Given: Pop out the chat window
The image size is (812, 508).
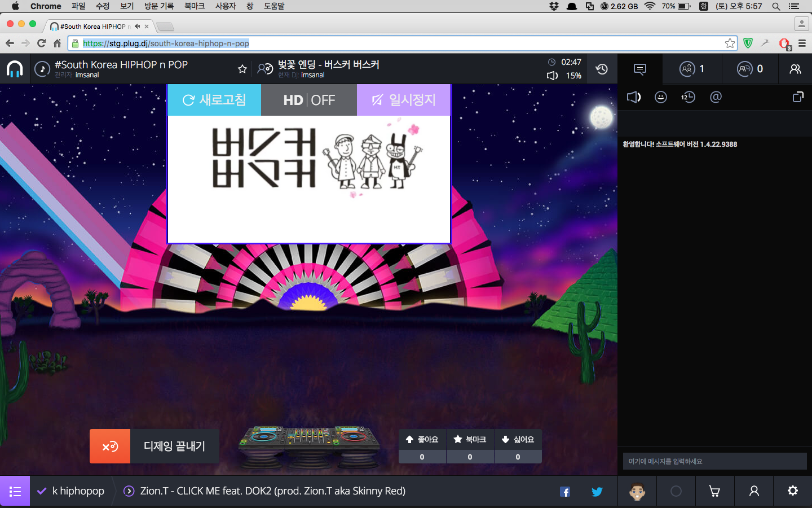Looking at the screenshot, I should [798, 97].
